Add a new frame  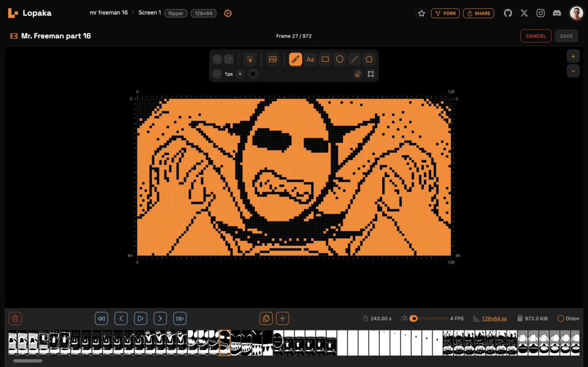click(x=282, y=319)
